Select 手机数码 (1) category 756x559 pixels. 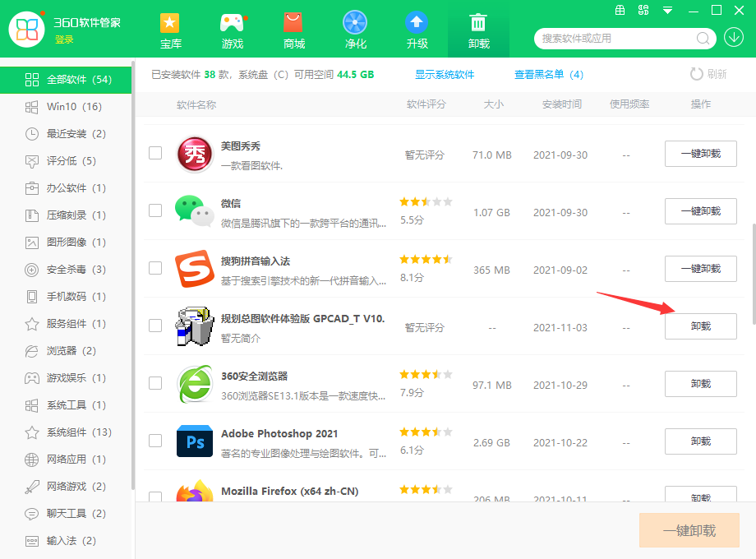click(66, 297)
